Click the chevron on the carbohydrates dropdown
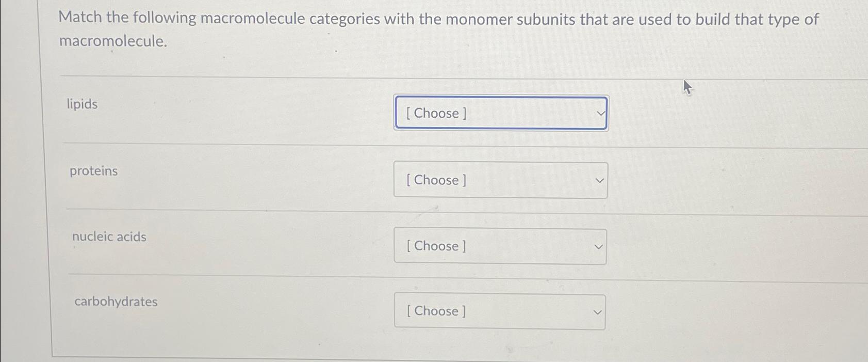868x362 pixels. coord(597,311)
